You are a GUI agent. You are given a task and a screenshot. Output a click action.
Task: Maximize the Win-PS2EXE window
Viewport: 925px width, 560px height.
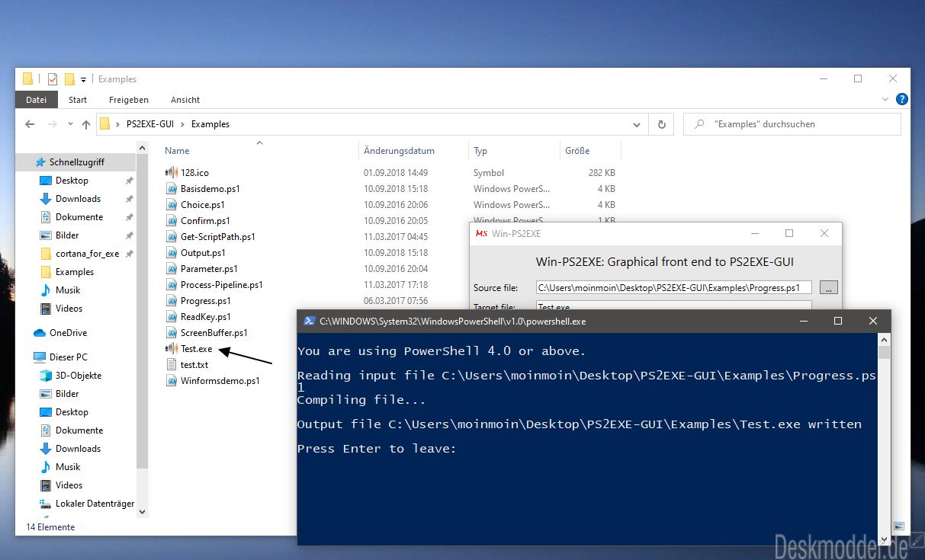tap(789, 233)
